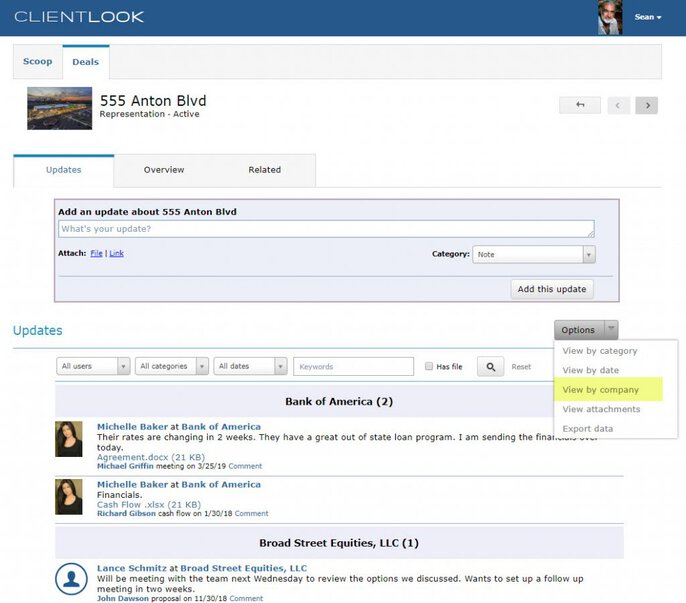Open Bank of America link in Financials update
The image size is (686, 603).
tap(221, 484)
